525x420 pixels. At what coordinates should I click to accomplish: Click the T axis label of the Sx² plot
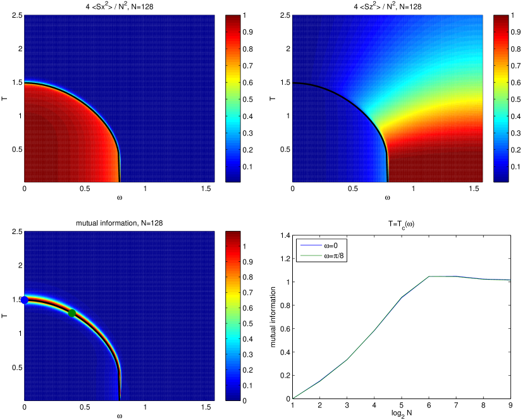pyautogui.click(x=4, y=99)
